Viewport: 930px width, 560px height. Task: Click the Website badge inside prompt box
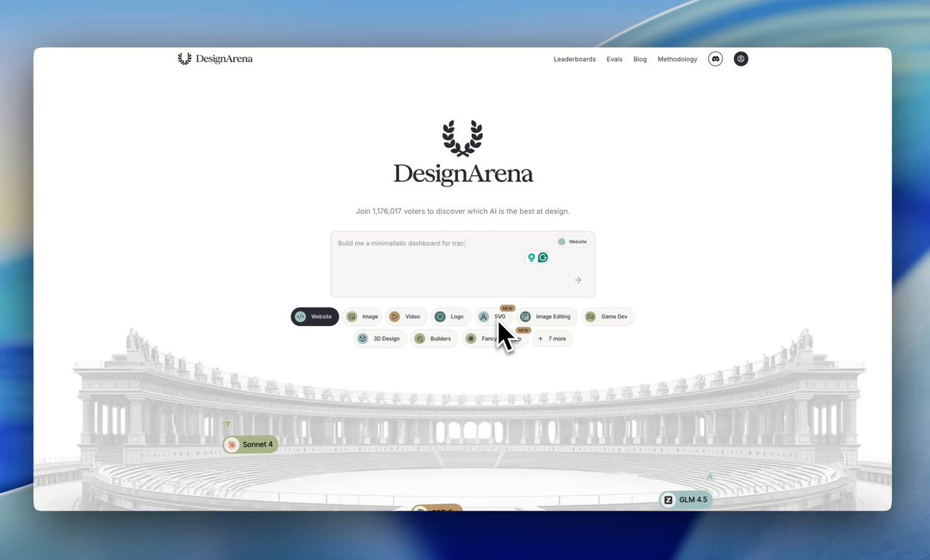point(573,242)
